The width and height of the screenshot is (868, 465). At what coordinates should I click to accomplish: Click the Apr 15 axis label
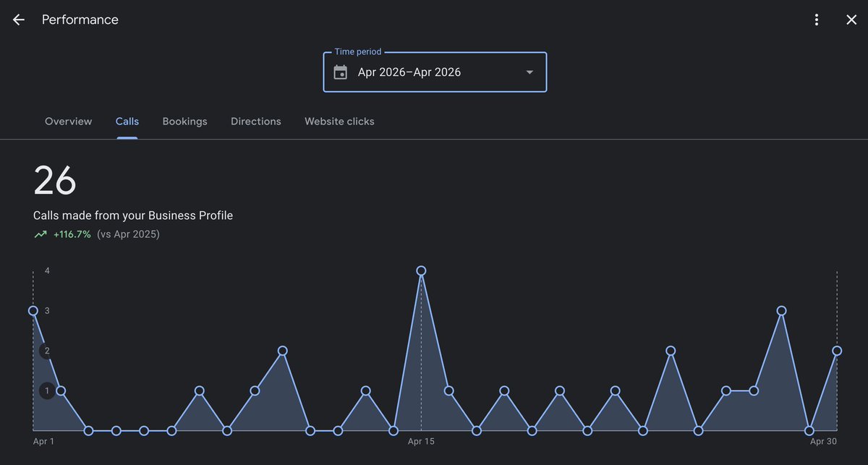pyautogui.click(x=421, y=441)
